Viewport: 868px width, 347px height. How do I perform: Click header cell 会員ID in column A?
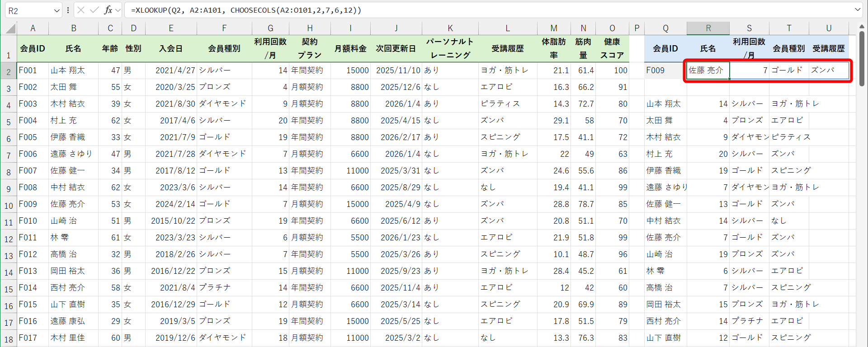(x=33, y=48)
